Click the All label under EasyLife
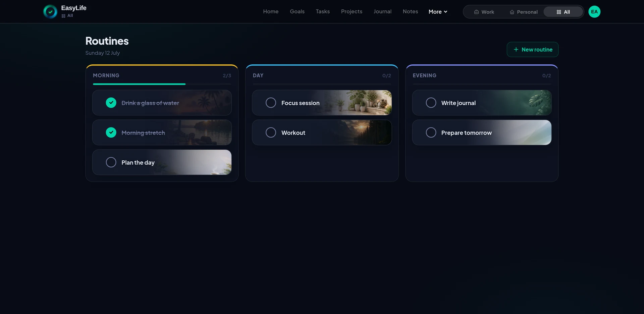Screen dimensions: 644x314 (x=70, y=16)
